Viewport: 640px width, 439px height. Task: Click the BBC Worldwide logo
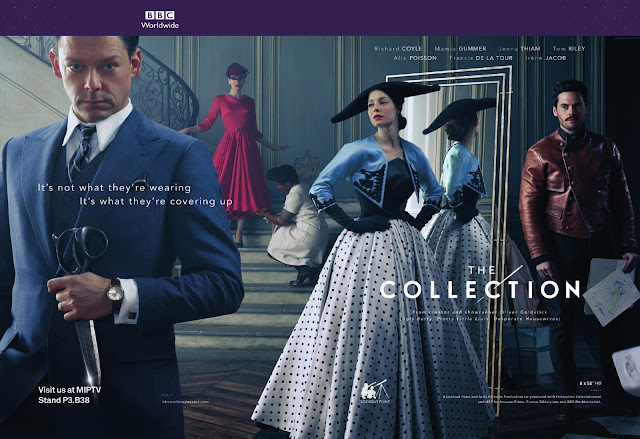(160, 20)
